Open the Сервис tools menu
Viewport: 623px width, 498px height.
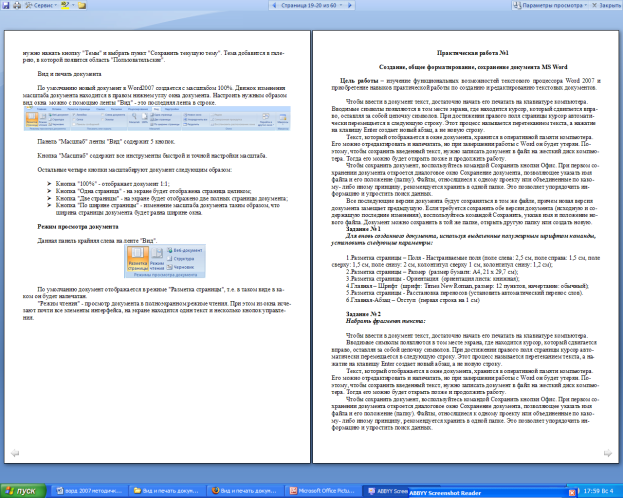point(41,5)
